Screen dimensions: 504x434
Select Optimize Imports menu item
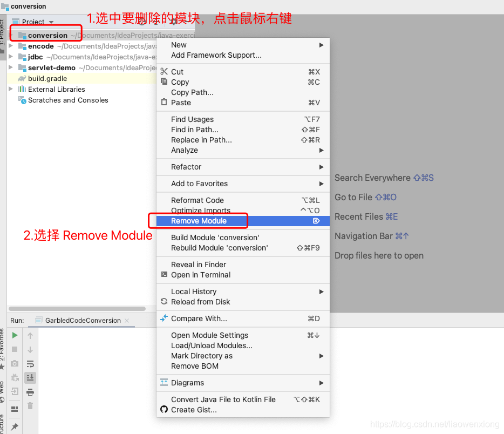pos(243,211)
